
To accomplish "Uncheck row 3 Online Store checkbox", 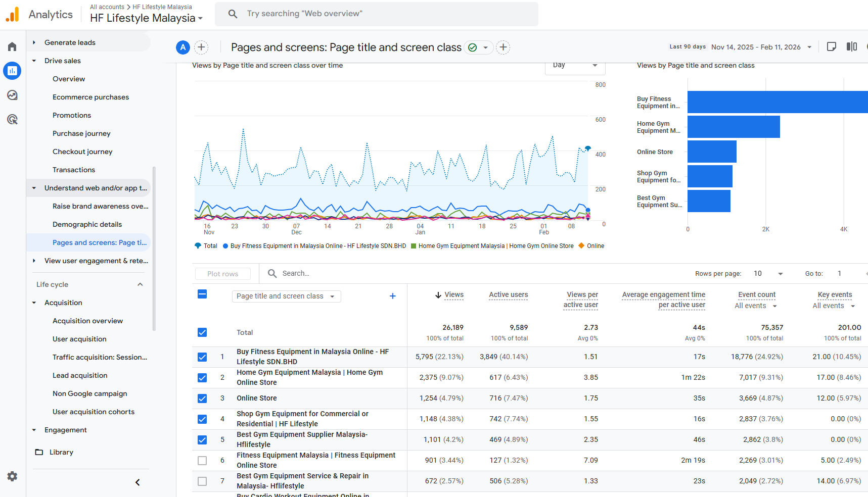I will [202, 399].
